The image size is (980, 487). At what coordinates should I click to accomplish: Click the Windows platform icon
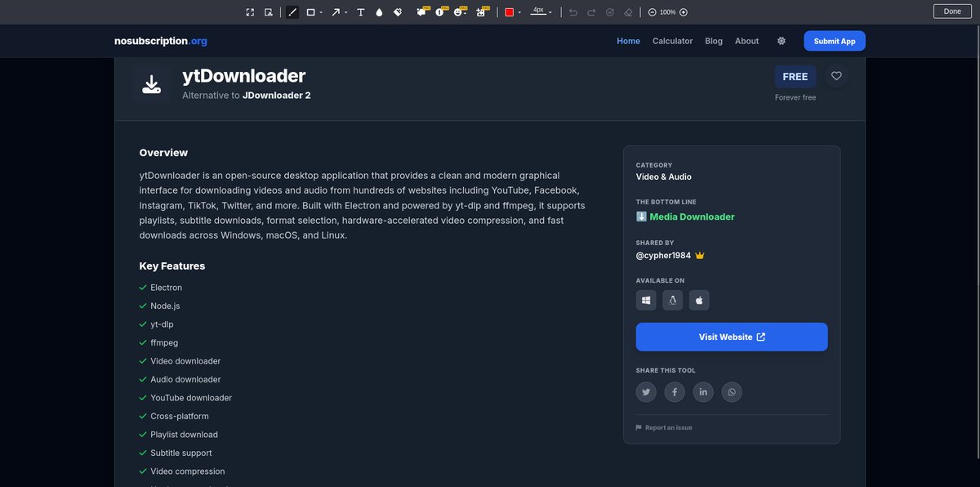(646, 300)
